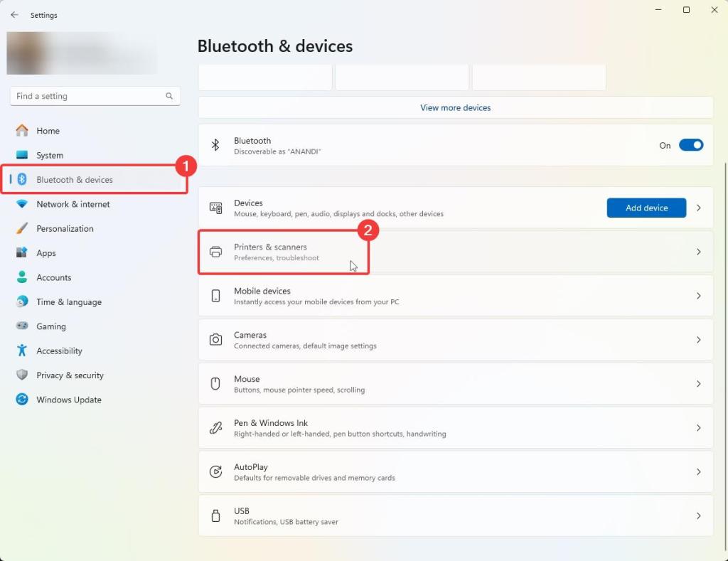
Task: Click the "Mobile devices" title text
Action: pyautogui.click(x=262, y=292)
